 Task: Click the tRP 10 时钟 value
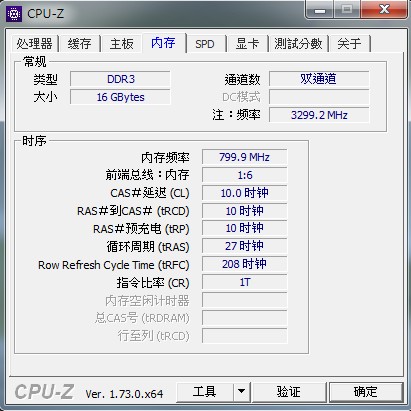point(244,229)
